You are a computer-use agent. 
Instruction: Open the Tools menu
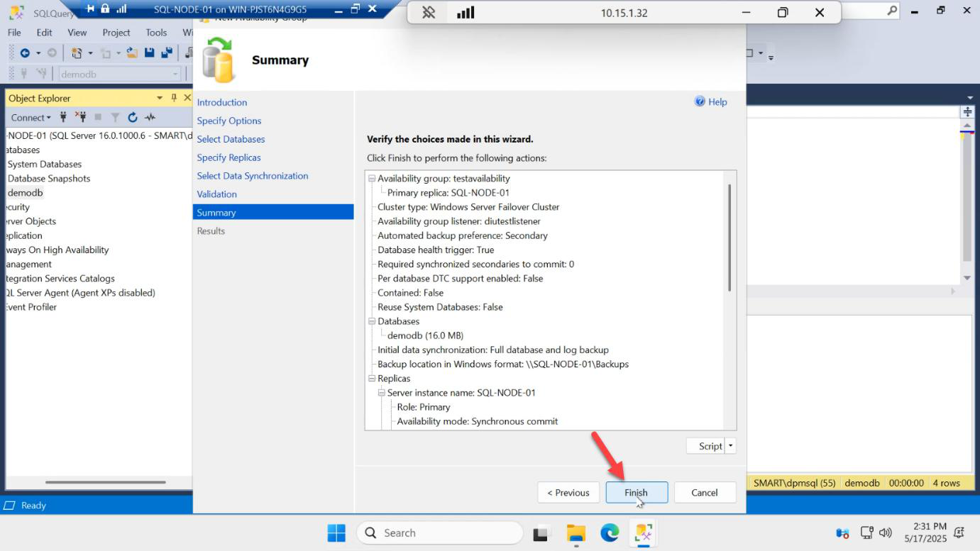[156, 33]
